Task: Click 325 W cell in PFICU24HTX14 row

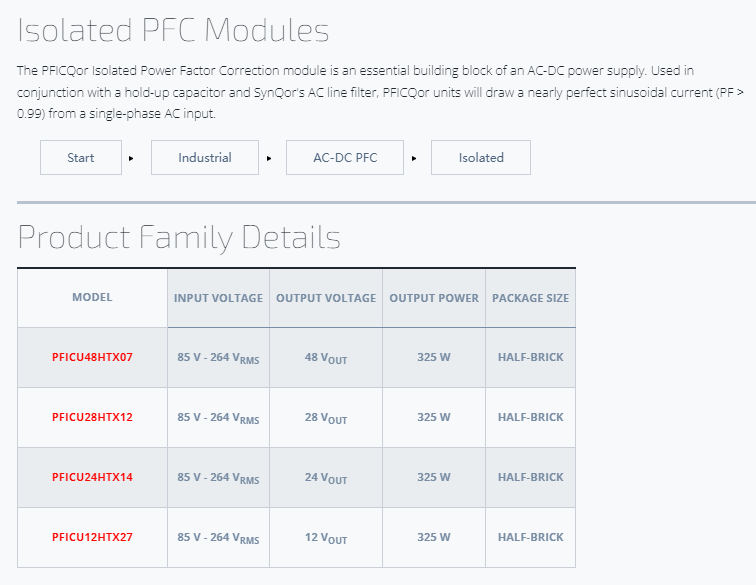Action: pyautogui.click(x=434, y=477)
